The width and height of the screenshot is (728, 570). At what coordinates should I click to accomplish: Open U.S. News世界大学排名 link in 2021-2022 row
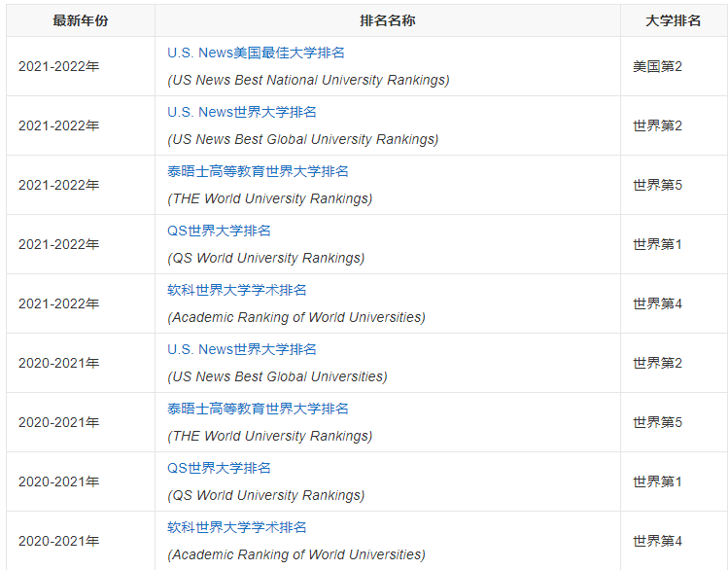coord(242,112)
